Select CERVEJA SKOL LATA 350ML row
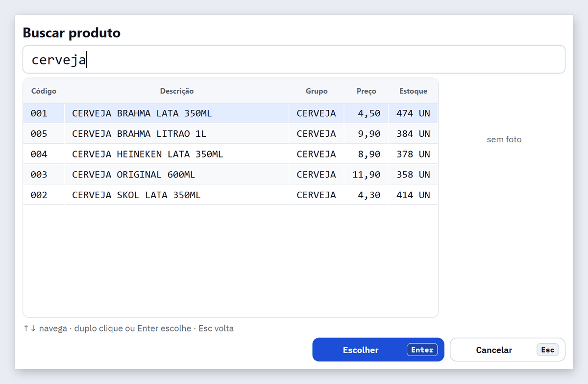This screenshot has width=588, height=384. pyautogui.click(x=230, y=195)
